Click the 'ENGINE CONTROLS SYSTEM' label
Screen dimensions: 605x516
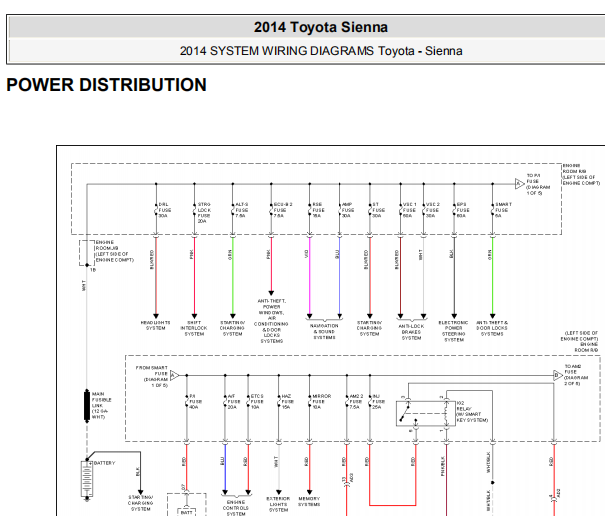(x=236, y=508)
